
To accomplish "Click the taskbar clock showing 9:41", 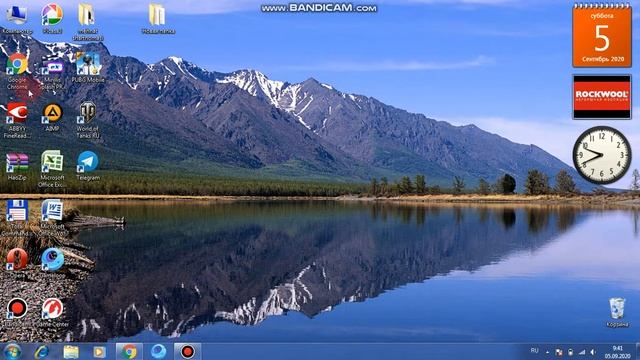I will click(x=618, y=352).
